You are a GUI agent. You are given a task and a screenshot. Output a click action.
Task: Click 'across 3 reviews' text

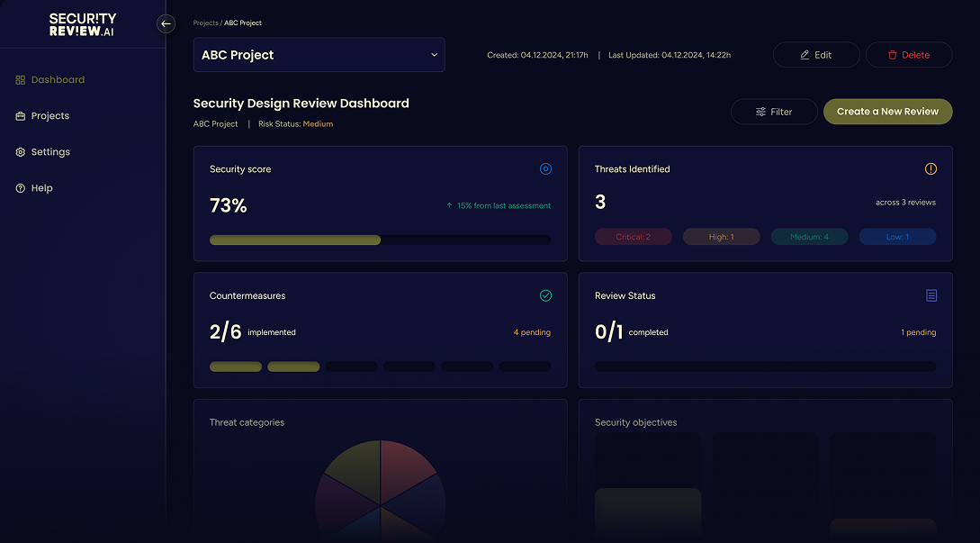(x=905, y=202)
